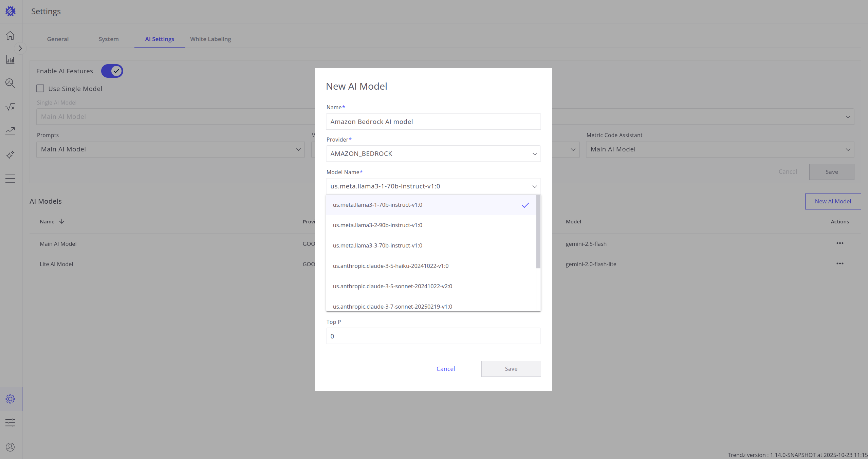Expand the sidebar with chevron arrow
This screenshot has height=459, width=868.
coord(20,49)
